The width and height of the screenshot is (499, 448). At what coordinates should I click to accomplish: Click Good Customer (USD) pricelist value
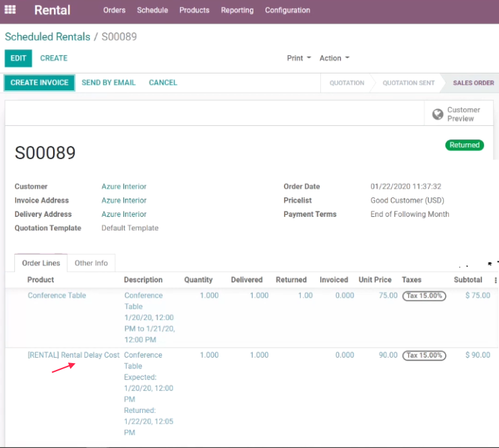pos(407,201)
